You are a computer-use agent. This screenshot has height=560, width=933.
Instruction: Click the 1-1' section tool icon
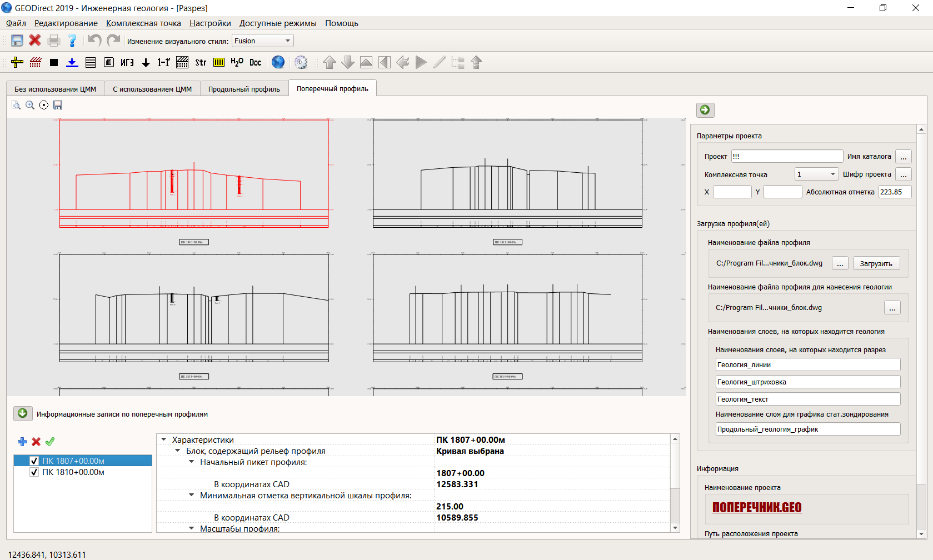(x=164, y=62)
